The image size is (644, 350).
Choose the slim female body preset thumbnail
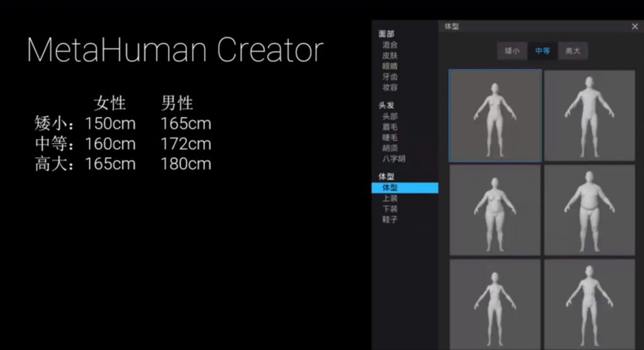pyautogui.click(x=495, y=115)
